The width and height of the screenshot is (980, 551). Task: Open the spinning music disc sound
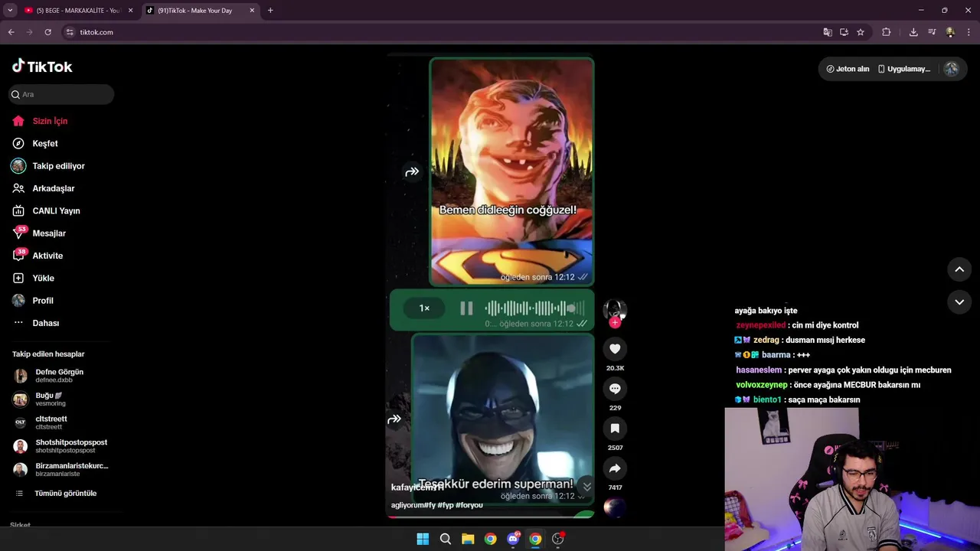[x=615, y=507]
